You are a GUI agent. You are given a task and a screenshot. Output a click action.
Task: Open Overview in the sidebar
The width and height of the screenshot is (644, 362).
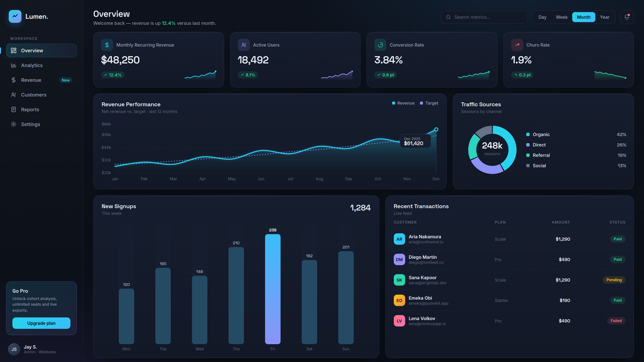(41, 50)
